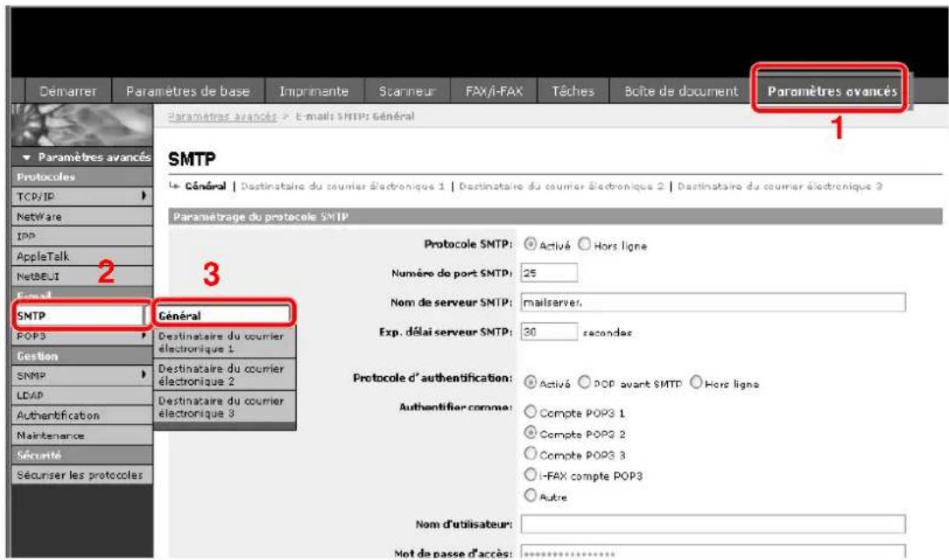The height and width of the screenshot is (560, 949).
Task: Switch to the Scanneur tab
Action: point(407,91)
